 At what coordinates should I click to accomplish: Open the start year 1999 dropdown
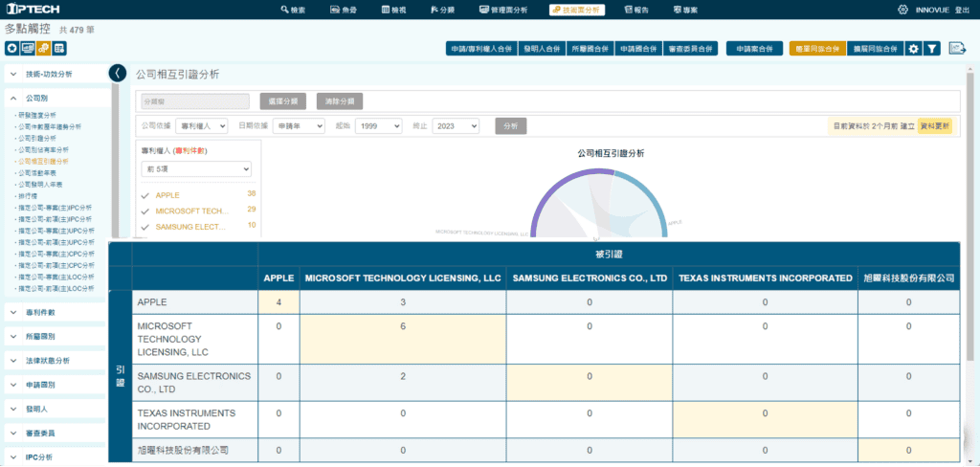point(378,125)
